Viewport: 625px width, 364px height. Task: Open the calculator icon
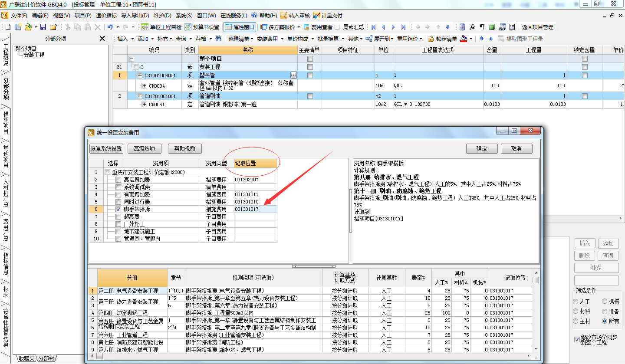pos(462,27)
